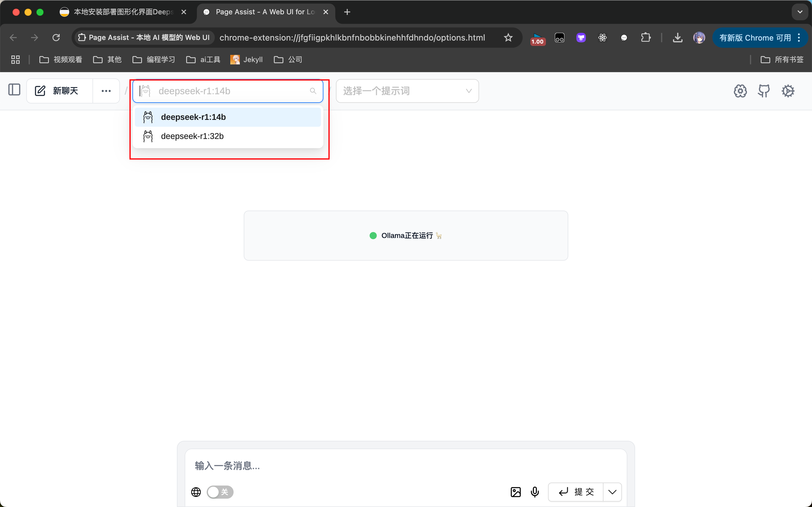Image resolution: width=812 pixels, height=507 pixels.
Task: Click the purple extension icon
Action: [581, 38]
